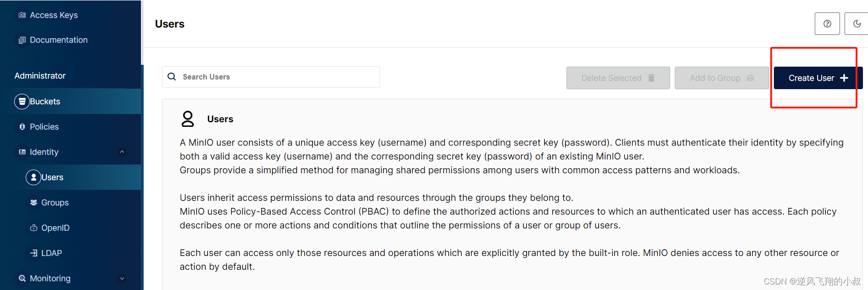Click the LDAP login arrow icon
868x290 pixels.
pyautogui.click(x=34, y=253)
